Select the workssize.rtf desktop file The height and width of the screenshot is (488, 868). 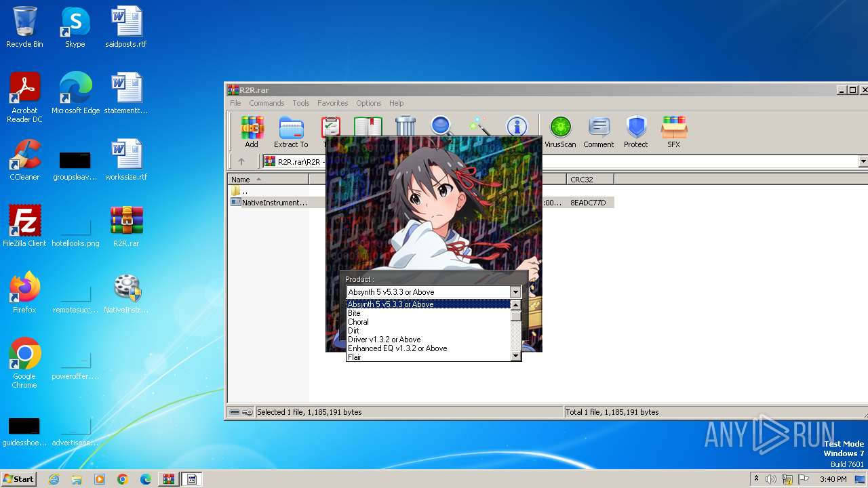(126, 160)
